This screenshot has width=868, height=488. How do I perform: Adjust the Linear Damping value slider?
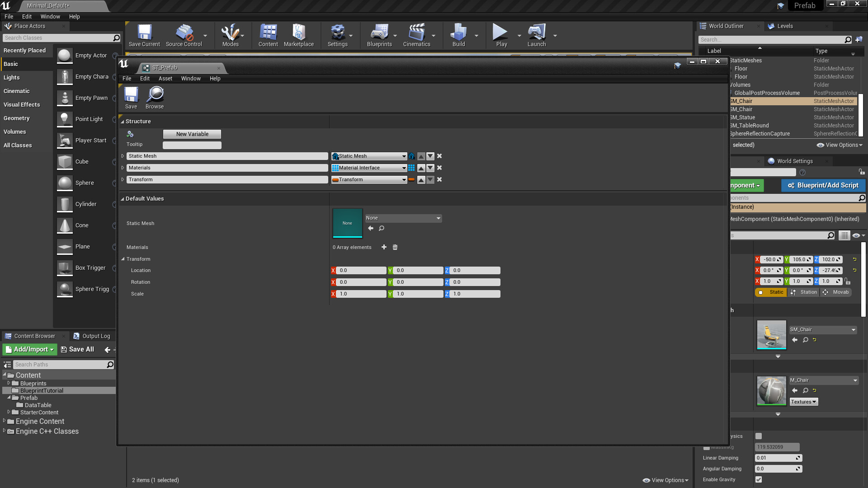778,458
